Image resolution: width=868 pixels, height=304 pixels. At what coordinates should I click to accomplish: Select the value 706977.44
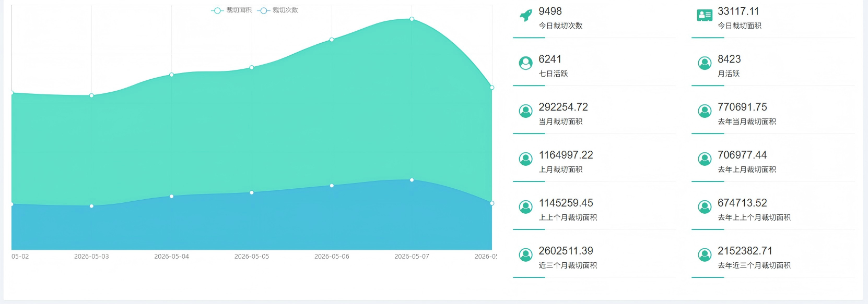click(742, 155)
